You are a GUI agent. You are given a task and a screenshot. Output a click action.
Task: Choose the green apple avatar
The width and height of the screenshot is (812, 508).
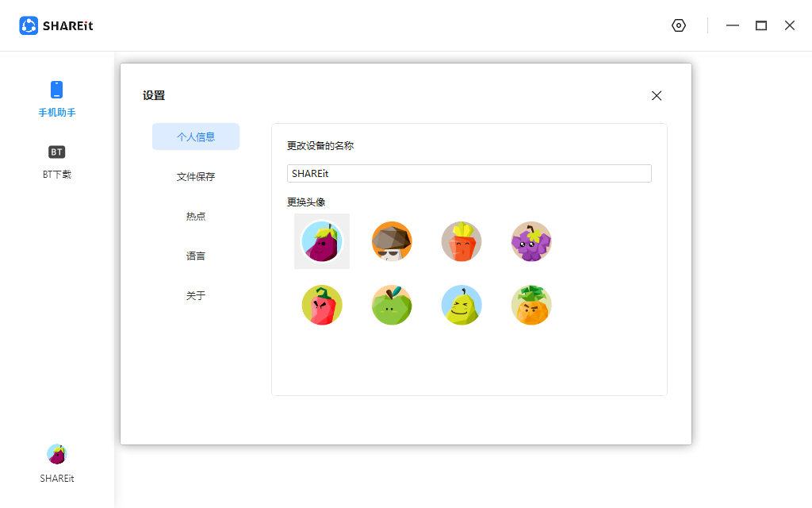tap(392, 306)
